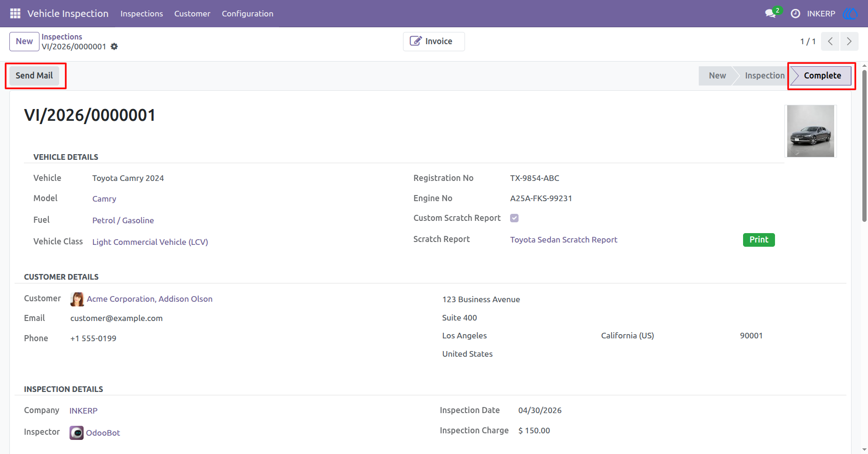The width and height of the screenshot is (868, 454).
Task: Go to the previous record arrow
Action: (x=830, y=41)
